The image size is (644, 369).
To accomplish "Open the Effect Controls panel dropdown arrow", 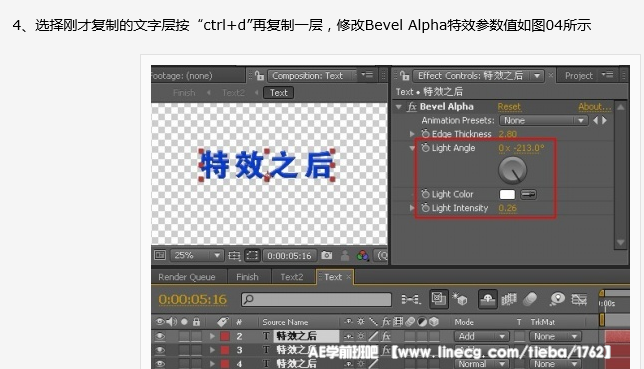I will pos(537,76).
